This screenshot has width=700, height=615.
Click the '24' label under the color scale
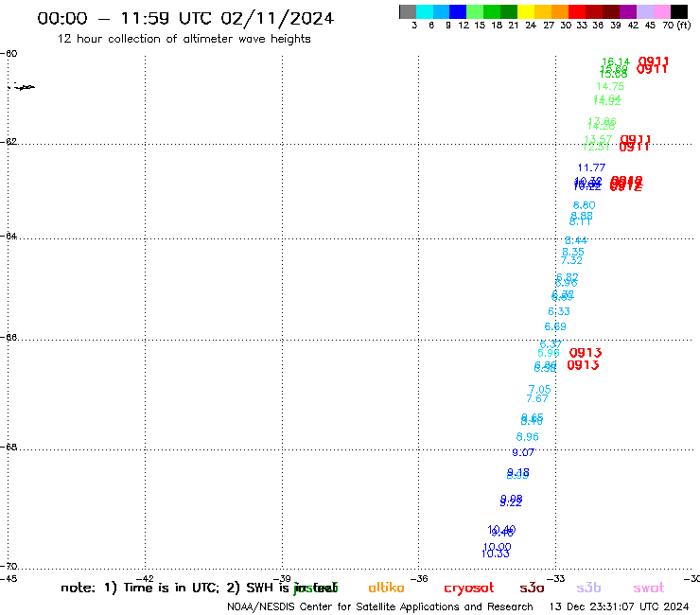point(531,26)
